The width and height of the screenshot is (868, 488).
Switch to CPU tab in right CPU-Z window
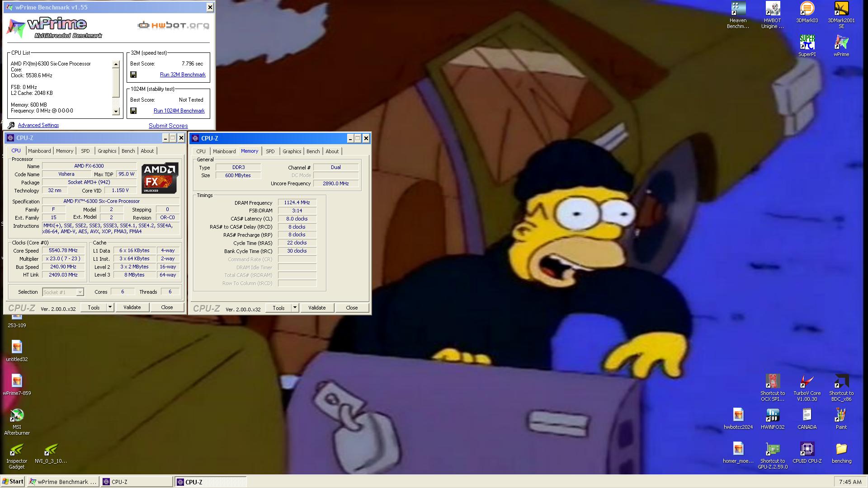[201, 151]
